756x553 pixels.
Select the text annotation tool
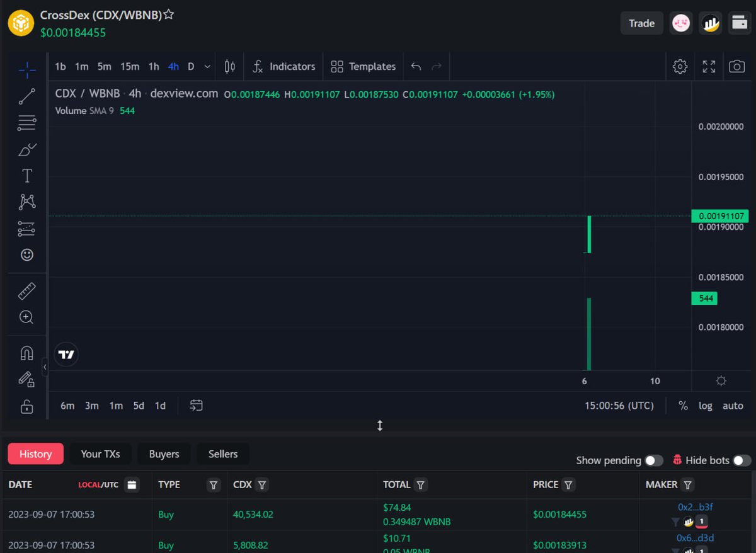click(x=26, y=176)
